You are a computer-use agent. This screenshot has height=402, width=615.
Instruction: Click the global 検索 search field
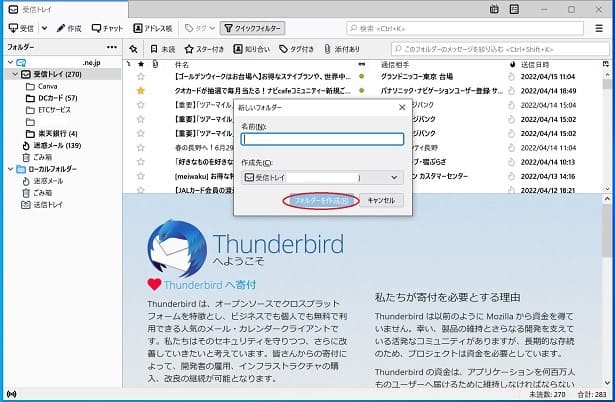coord(465,28)
